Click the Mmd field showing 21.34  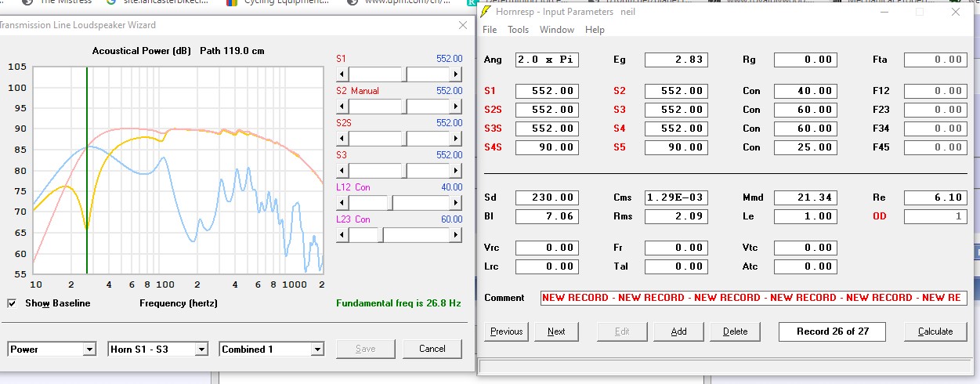coord(805,197)
